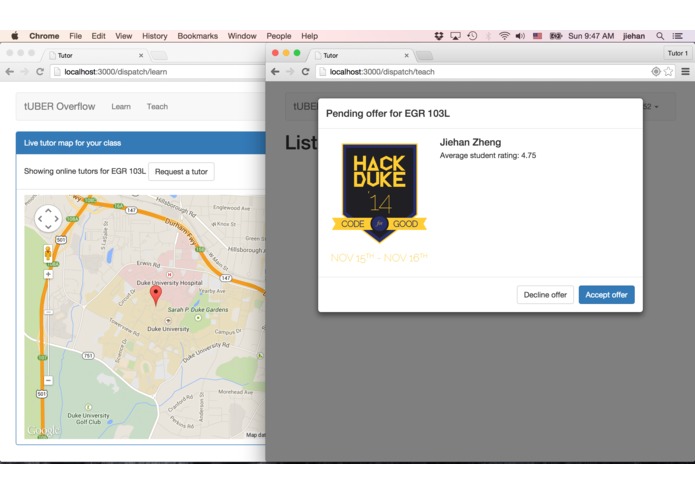Click the tUBER Overflow brand link

[59, 106]
